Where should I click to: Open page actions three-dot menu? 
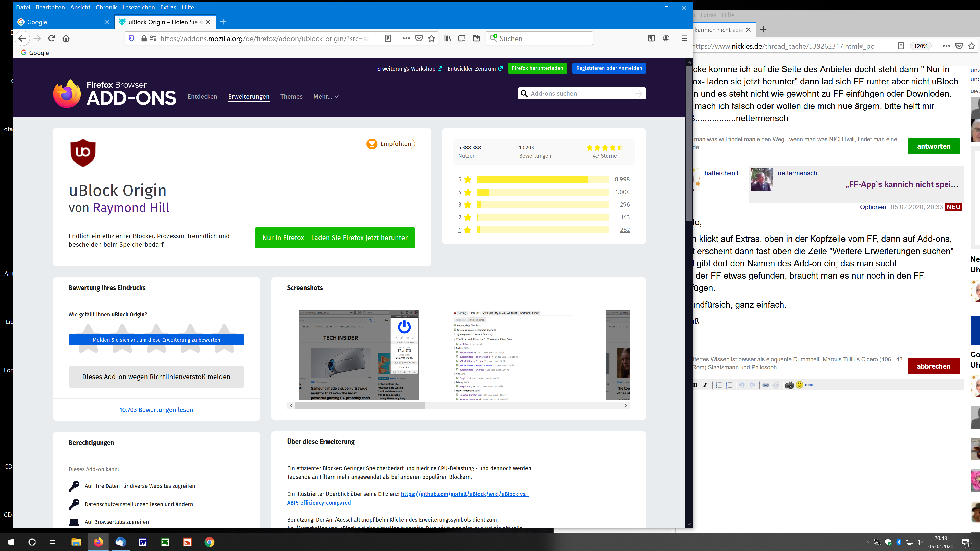(x=406, y=39)
